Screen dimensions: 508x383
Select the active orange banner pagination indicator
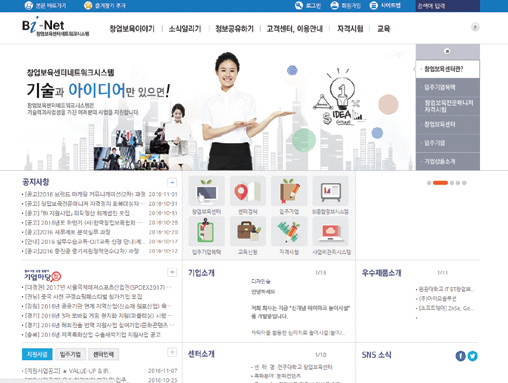coord(440,183)
